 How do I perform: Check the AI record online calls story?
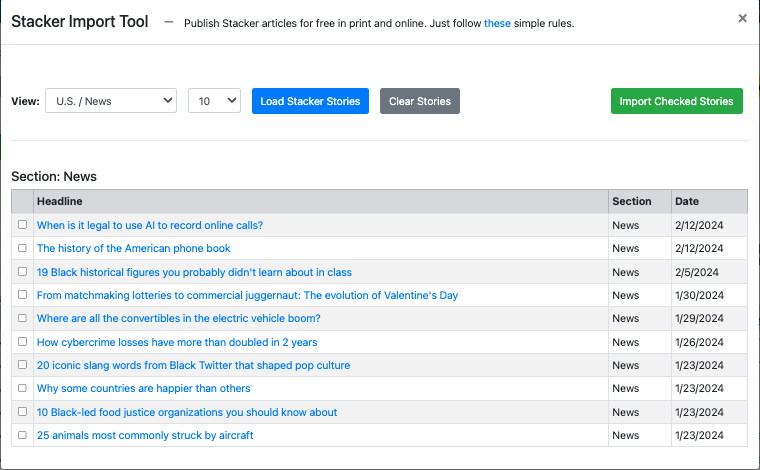(22, 224)
